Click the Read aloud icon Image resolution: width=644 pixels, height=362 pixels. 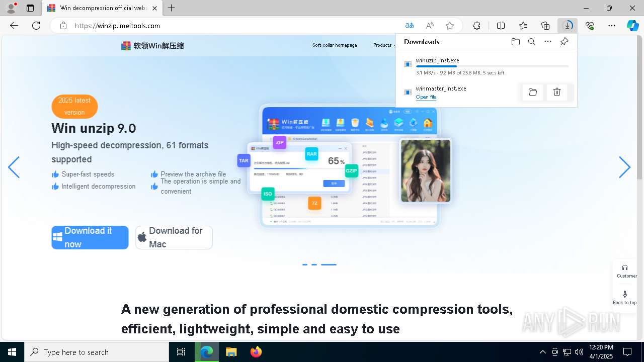click(430, 26)
